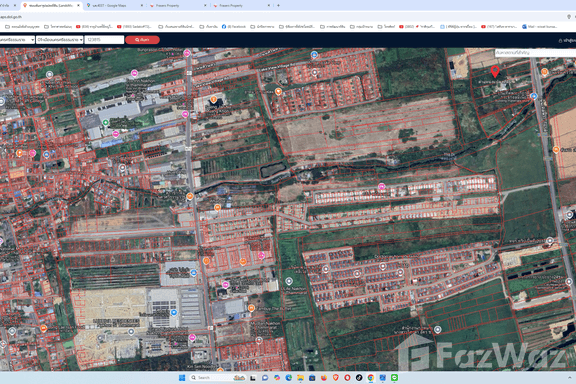Click the pink map marker at map top
576x384 pixels.
tap(187, 53)
